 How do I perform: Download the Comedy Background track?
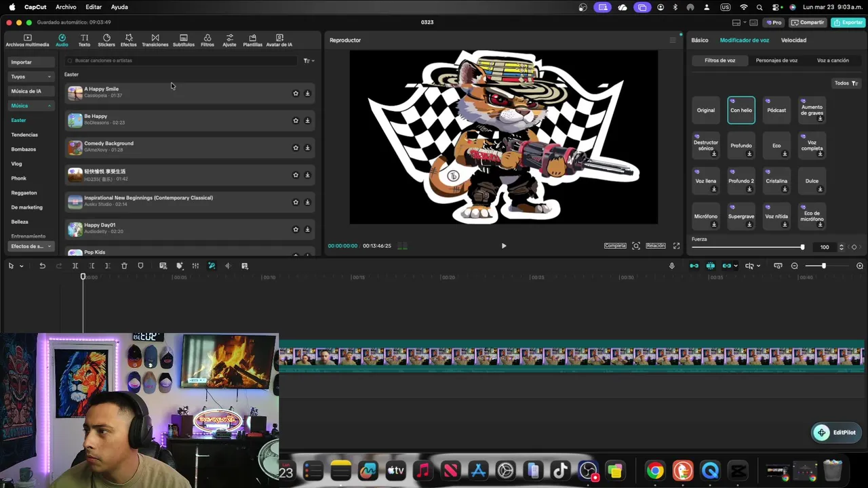click(x=307, y=148)
